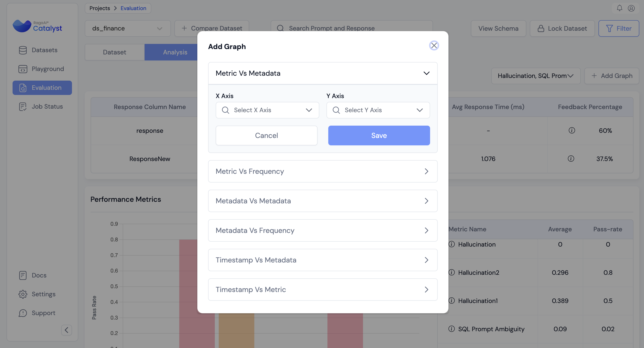644x348 pixels.
Task: Close the Add Graph dialog
Action: pyautogui.click(x=434, y=45)
